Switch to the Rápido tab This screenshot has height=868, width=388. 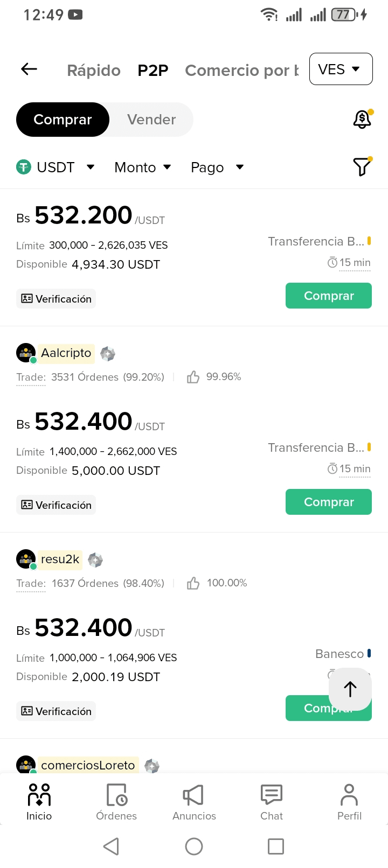click(94, 71)
